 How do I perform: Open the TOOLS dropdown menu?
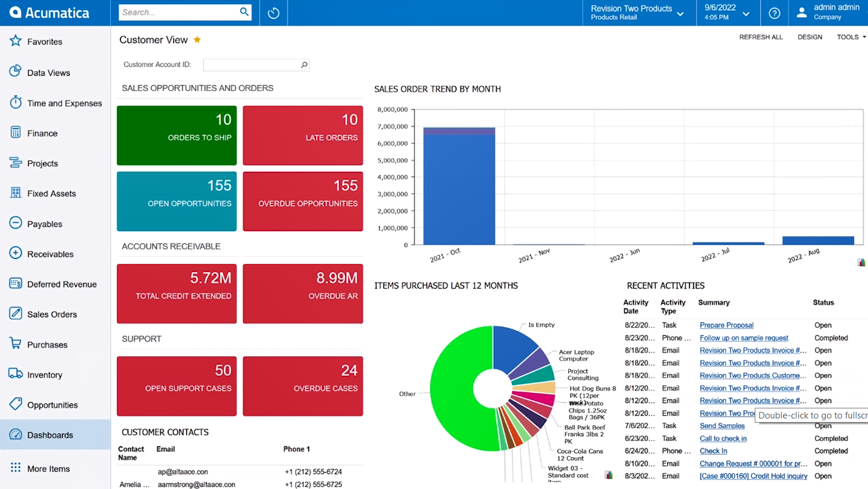[850, 37]
